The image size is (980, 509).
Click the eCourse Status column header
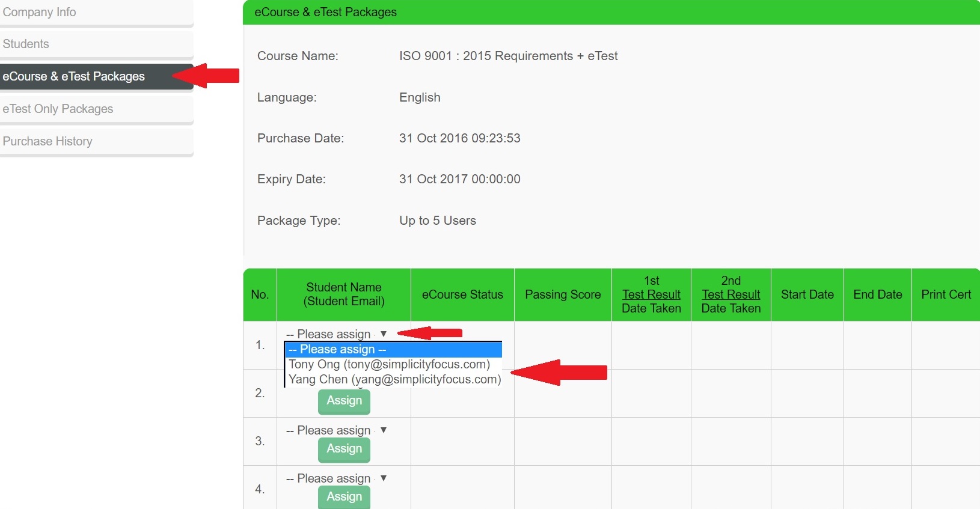pyautogui.click(x=462, y=294)
